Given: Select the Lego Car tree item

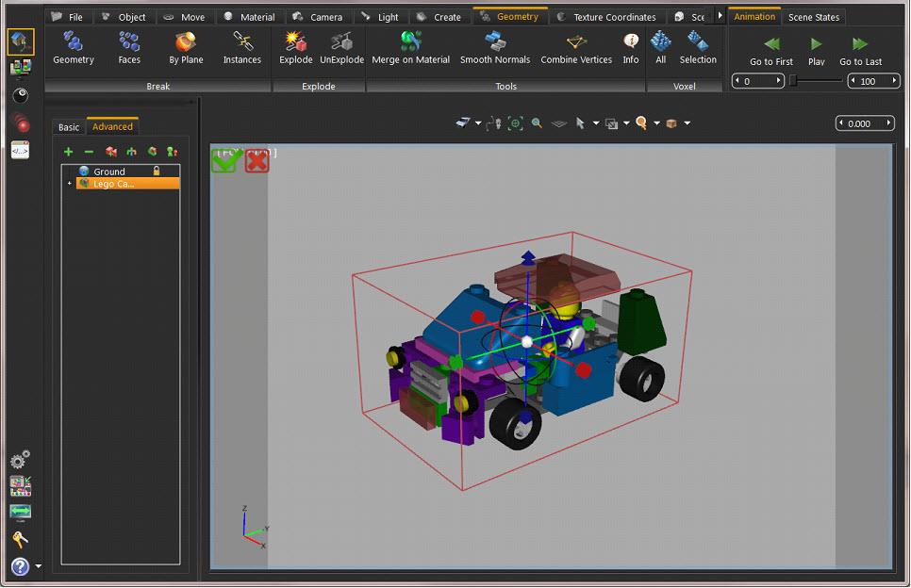Looking at the screenshot, I should click(x=127, y=184).
